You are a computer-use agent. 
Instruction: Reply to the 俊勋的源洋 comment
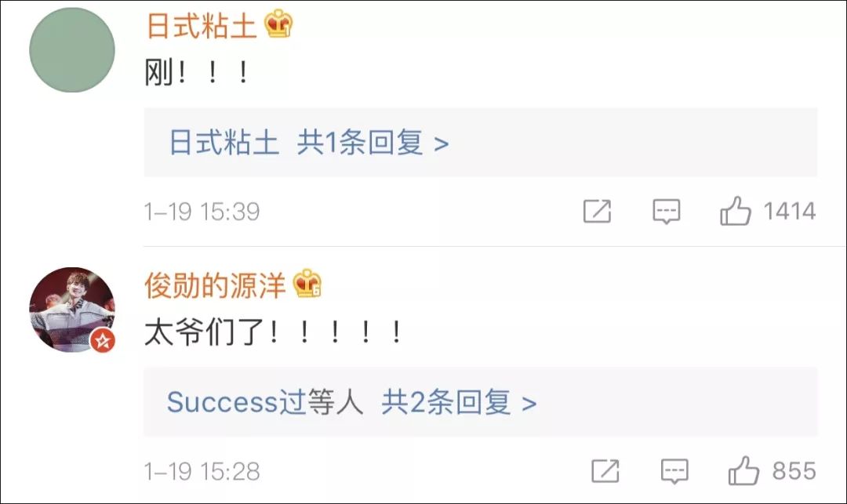point(674,471)
